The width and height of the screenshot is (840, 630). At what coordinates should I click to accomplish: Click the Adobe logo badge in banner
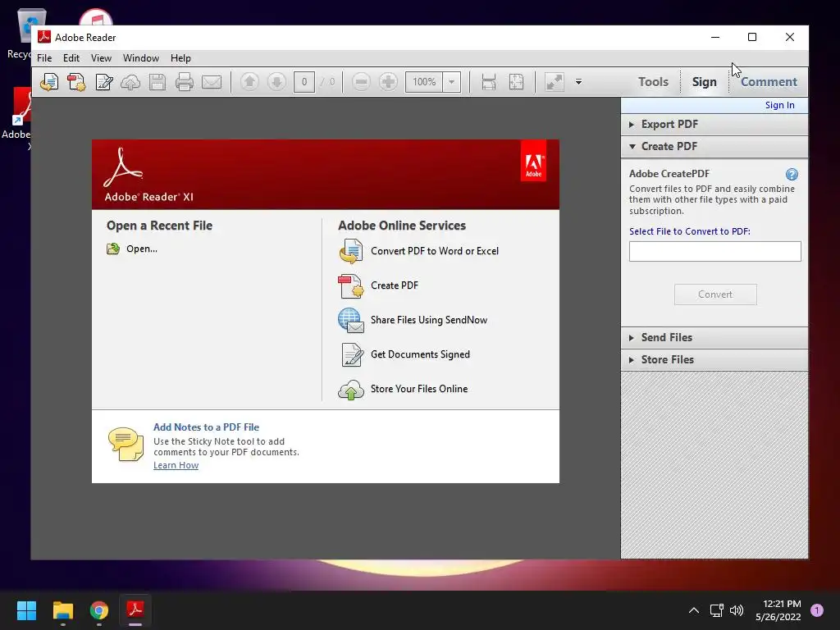tap(533, 162)
